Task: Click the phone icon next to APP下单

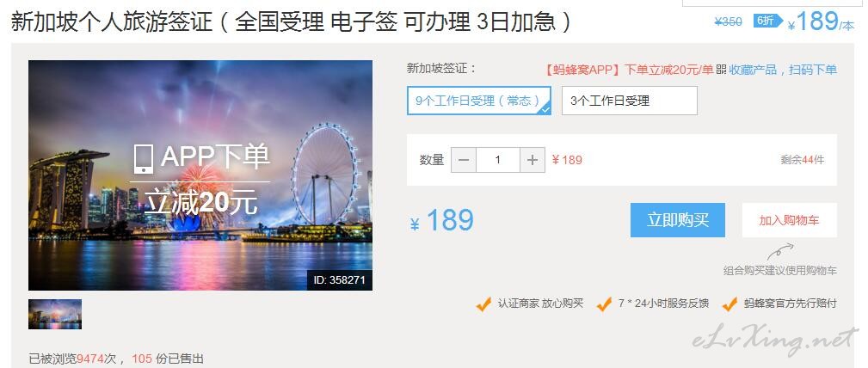Action: [144, 159]
